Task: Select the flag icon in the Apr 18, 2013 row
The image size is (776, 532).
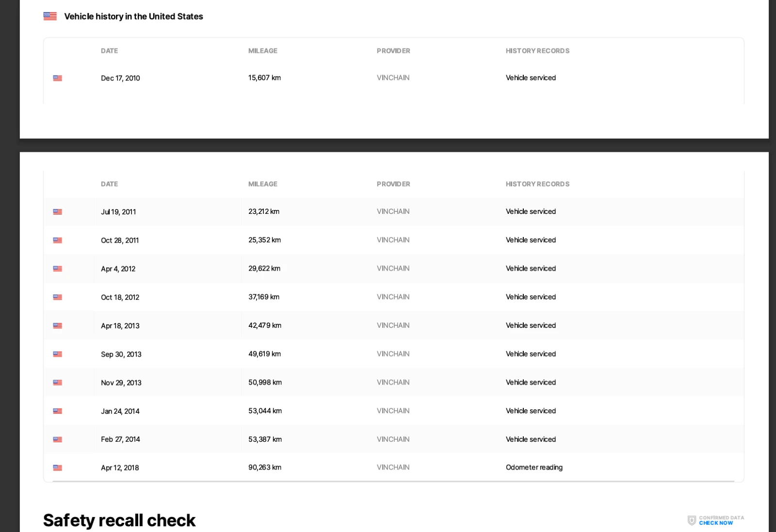Action: [x=57, y=326]
